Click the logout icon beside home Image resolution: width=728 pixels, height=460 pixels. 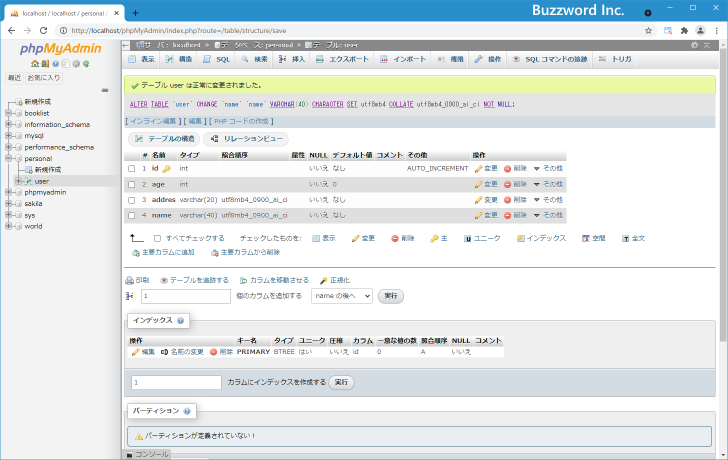pyautogui.click(x=45, y=64)
